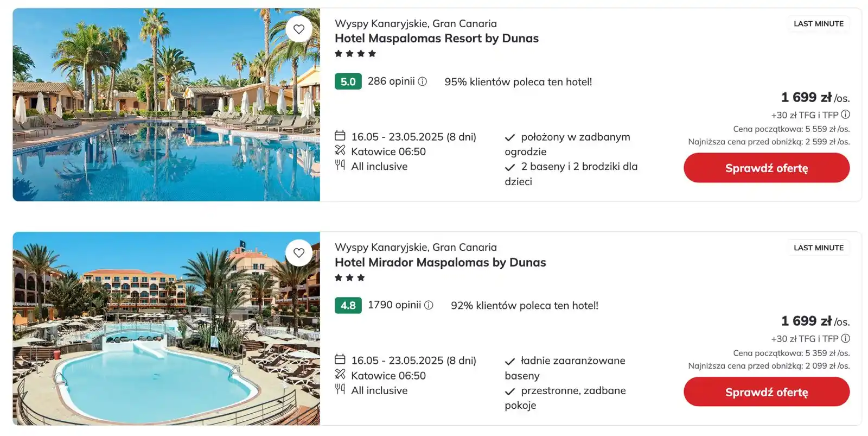Click the 5.0 rating badge
Viewport: 868px width, 436px height.
348,81
